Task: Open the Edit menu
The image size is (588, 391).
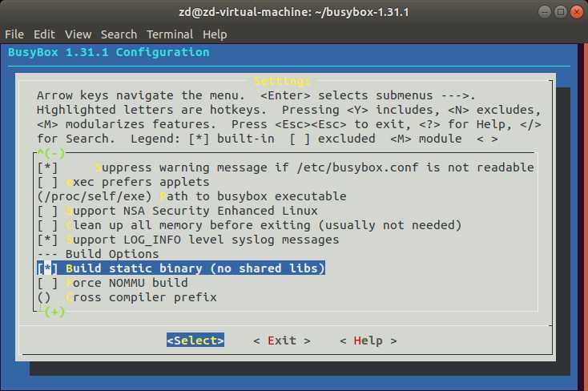Action: pos(44,34)
